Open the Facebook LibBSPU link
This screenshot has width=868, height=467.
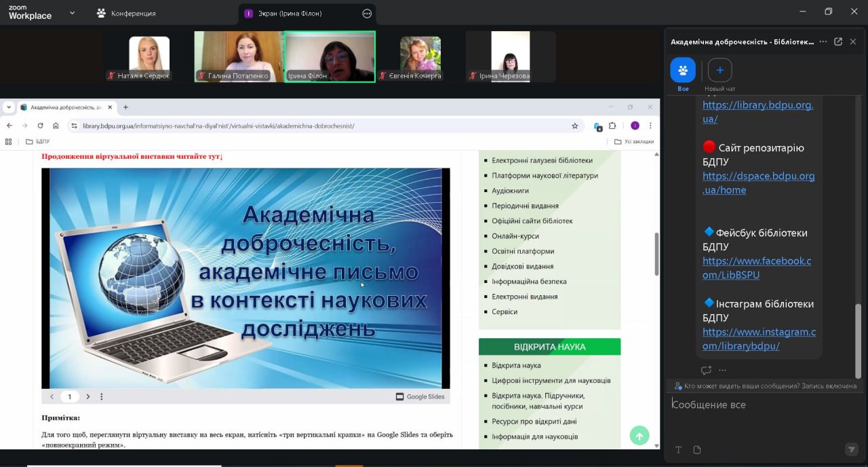(x=756, y=268)
